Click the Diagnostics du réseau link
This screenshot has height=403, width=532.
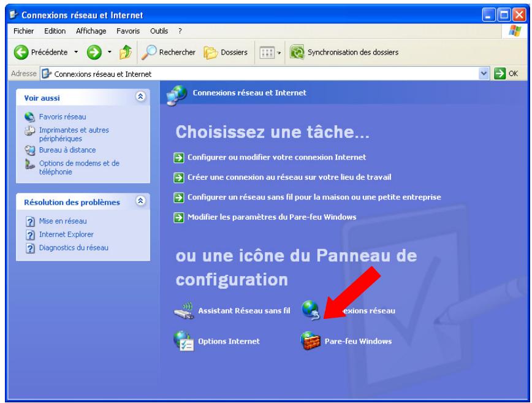(74, 247)
